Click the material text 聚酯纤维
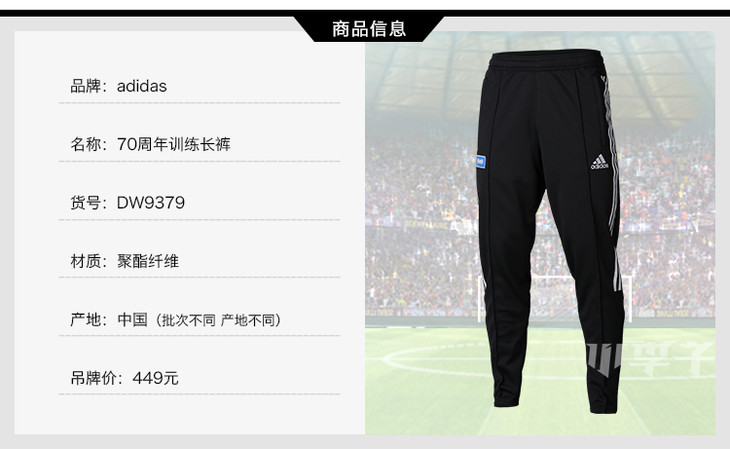 pyautogui.click(x=148, y=261)
